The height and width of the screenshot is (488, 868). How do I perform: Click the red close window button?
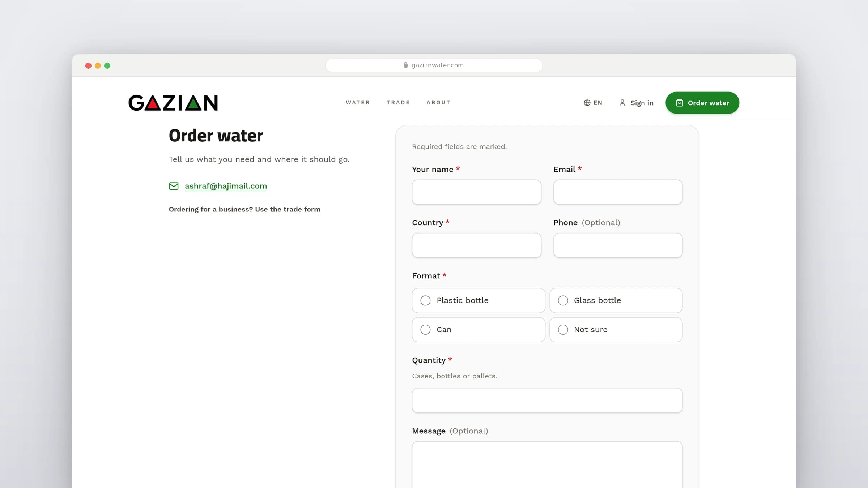88,65
